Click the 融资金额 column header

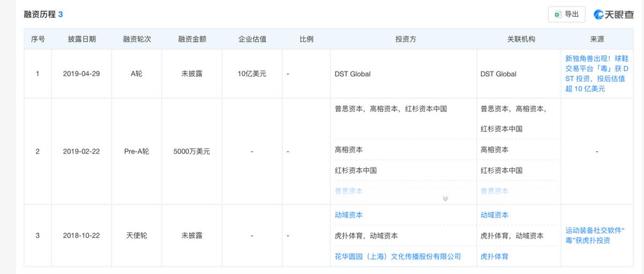[x=192, y=39]
